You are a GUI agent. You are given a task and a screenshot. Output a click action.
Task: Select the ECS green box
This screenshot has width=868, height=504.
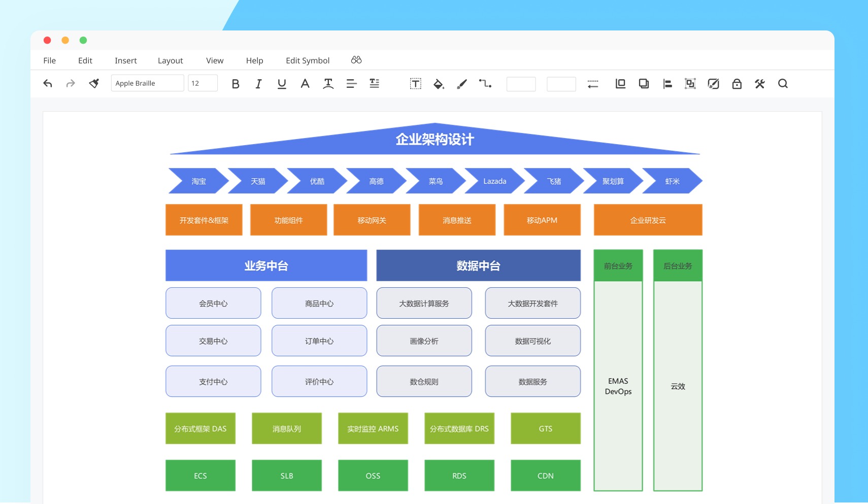pyautogui.click(x=201, y=476)
